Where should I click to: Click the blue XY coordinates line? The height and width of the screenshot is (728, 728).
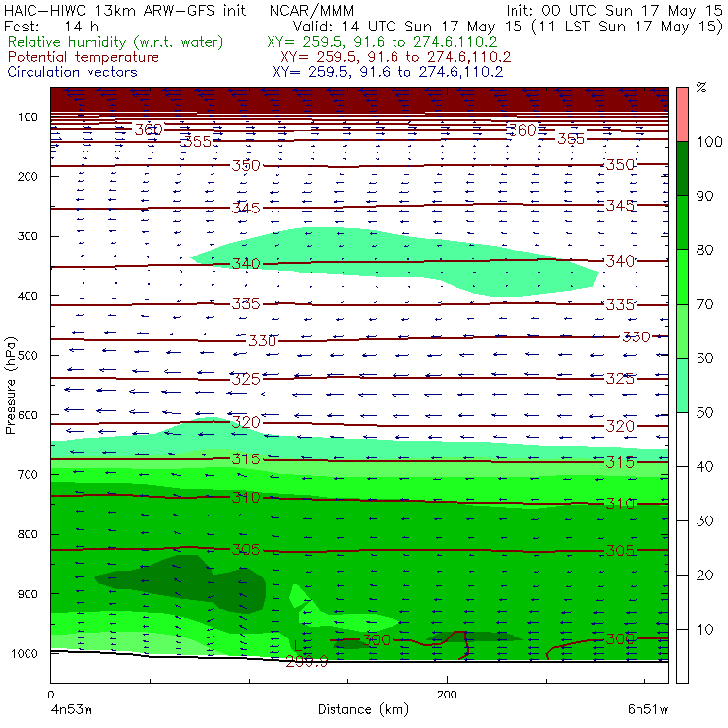point(388,72)
